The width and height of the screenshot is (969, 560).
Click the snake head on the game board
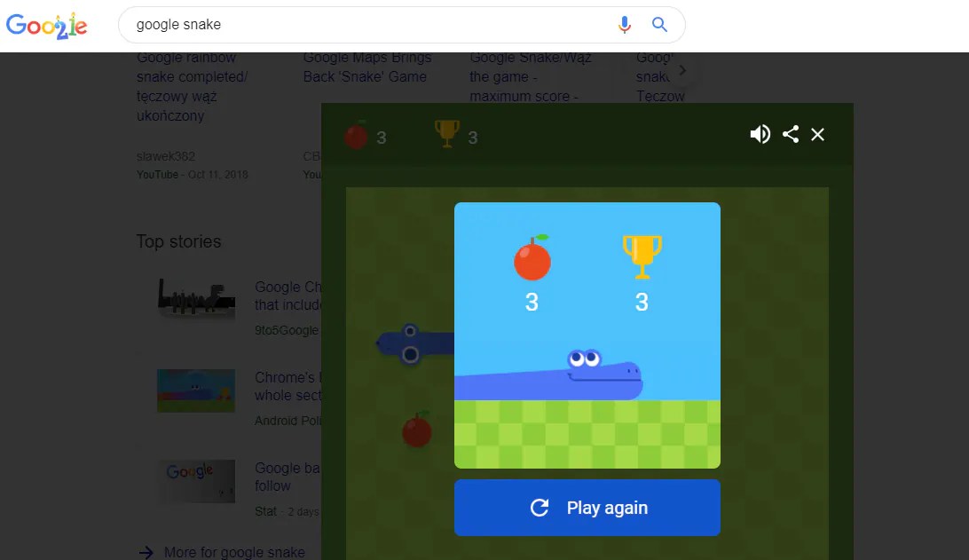[x=408, y=343]
